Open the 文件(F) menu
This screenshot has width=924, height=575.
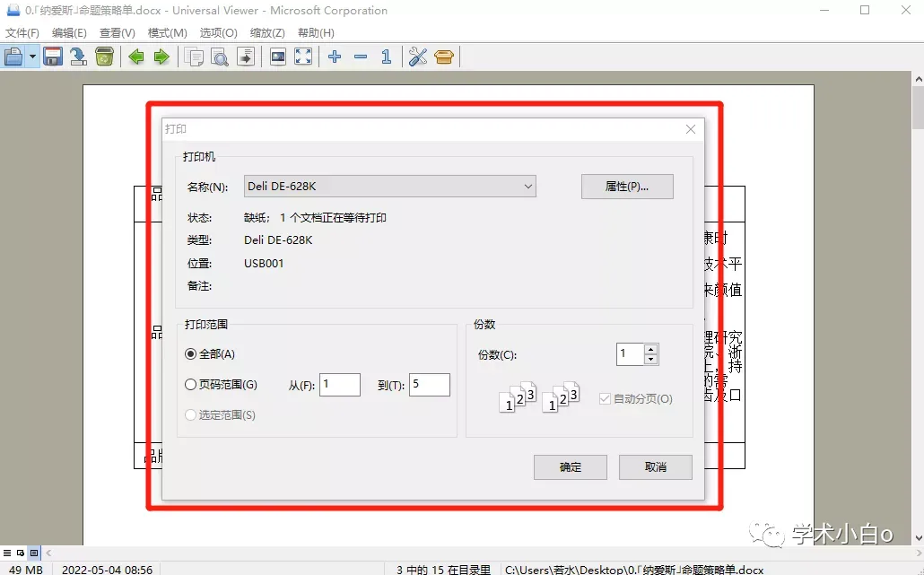22,33
